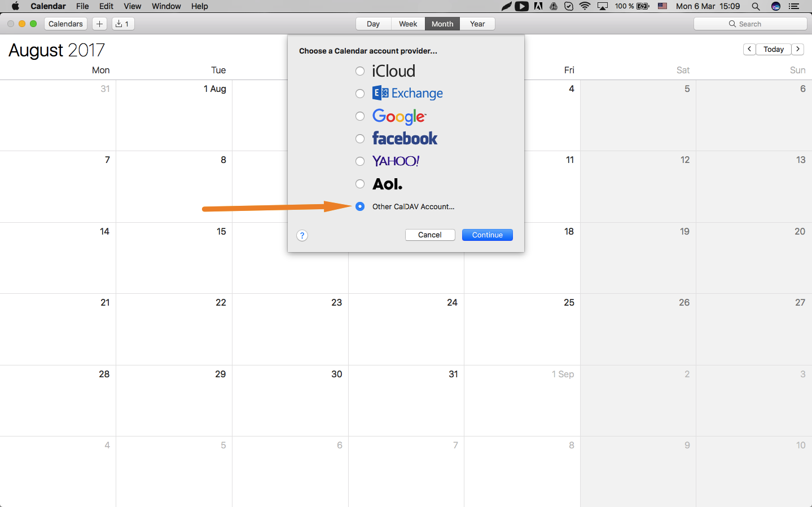This screenshot has width=812, height=507.
Task: Open the Apple menu
Action: pos(15,6)
